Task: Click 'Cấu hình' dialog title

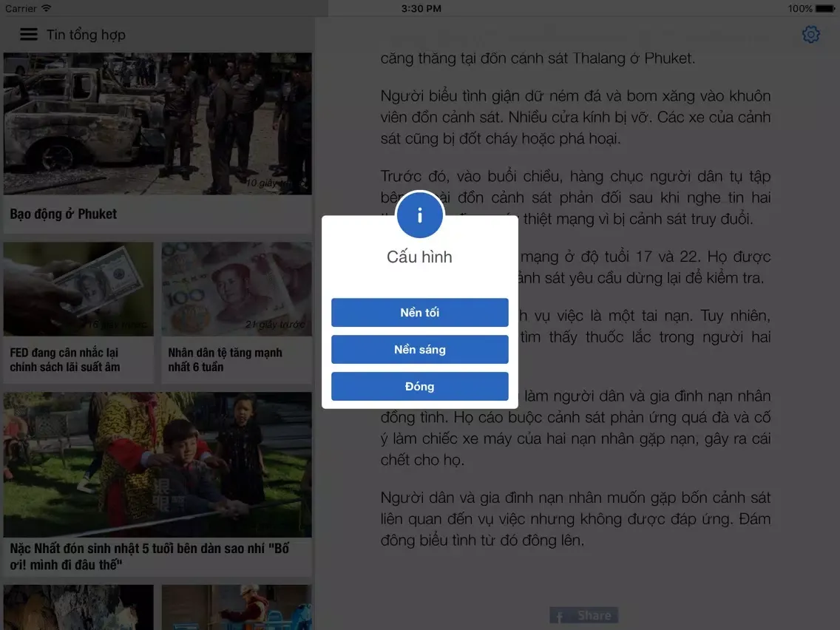Action: pos(419,257)
